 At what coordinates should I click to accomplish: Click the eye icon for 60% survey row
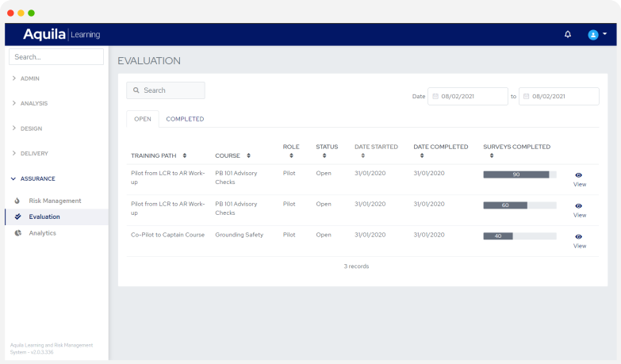pos(579,205)
